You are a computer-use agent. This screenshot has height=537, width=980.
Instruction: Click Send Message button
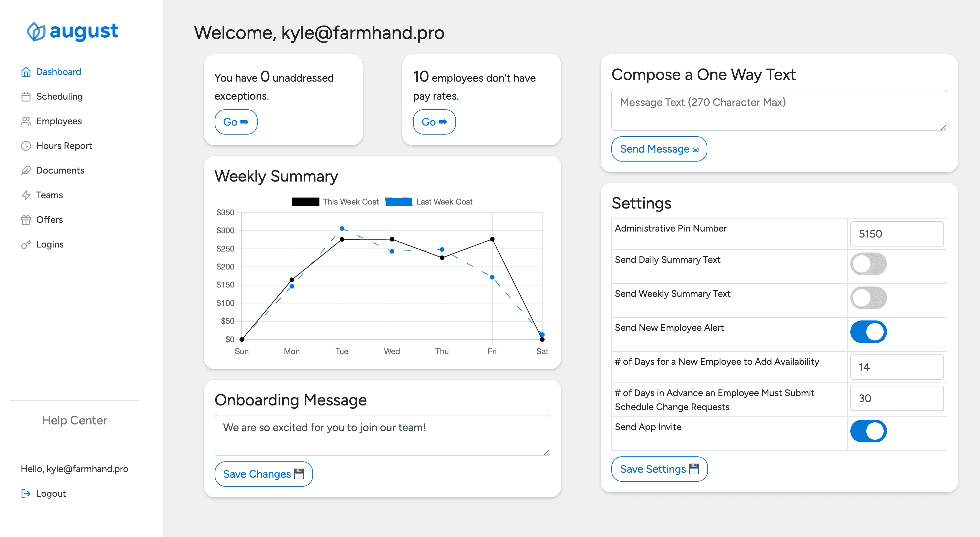pyautogui.click(x=659, y=149)
